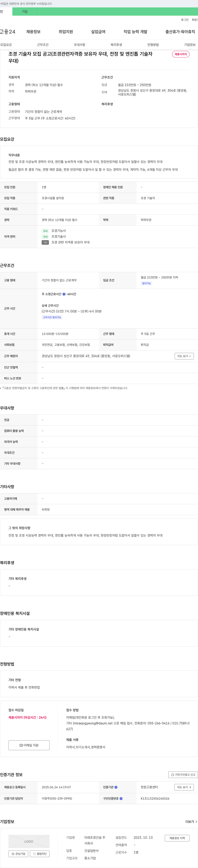
Task: Open 지도 보기 for 창원고용센터
Action: click(184, 787)
